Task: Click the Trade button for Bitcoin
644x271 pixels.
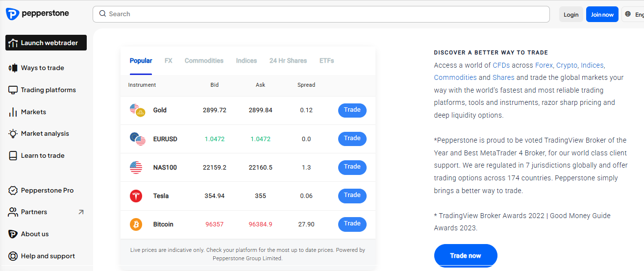Action: coord(352,224)
